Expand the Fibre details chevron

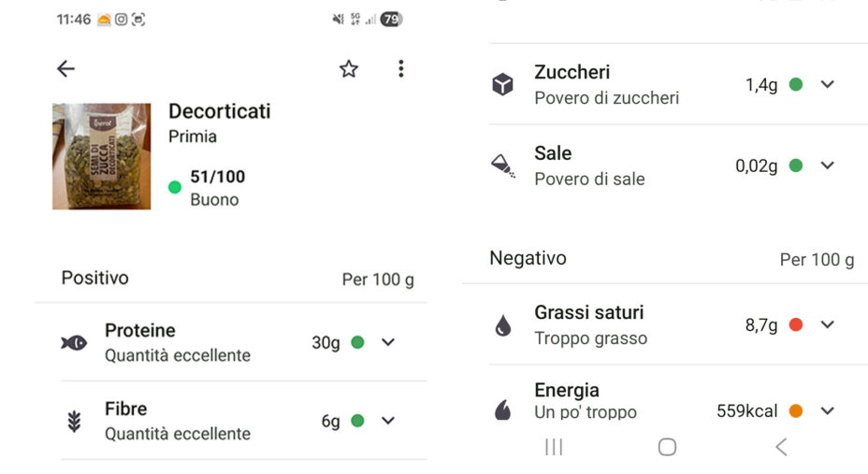click(388, 422)
